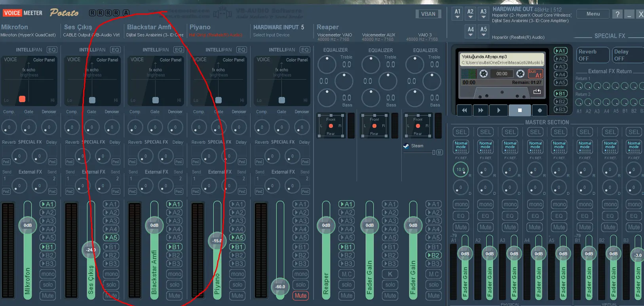644x306 pixels.
Task: Fast forward the cassette player
Action: tap(481, 110)
